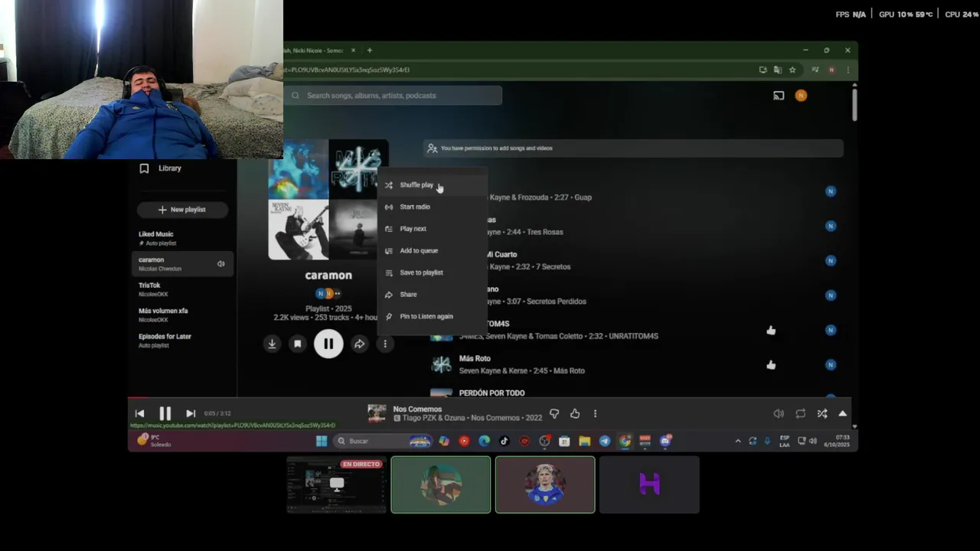Skip to the next track
Viewport: 980px width, 551px height.
(191, 413)
